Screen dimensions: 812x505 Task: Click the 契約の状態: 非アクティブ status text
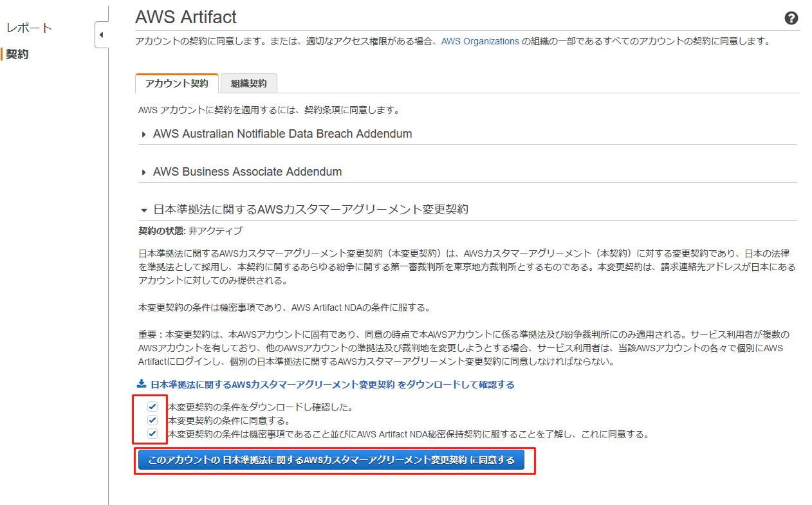pyautogui.click(x=190, y=230)
